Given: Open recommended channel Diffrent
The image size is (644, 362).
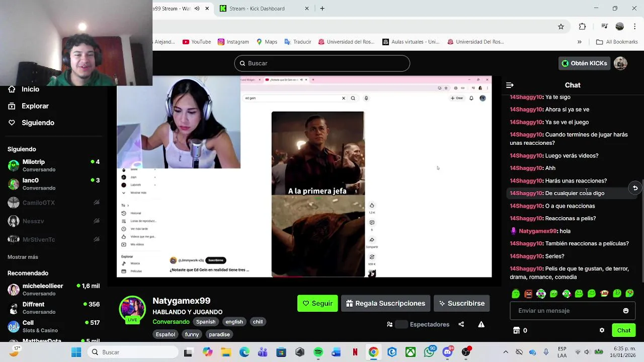Looking at the screenshot, I should [x=53, y=308].
